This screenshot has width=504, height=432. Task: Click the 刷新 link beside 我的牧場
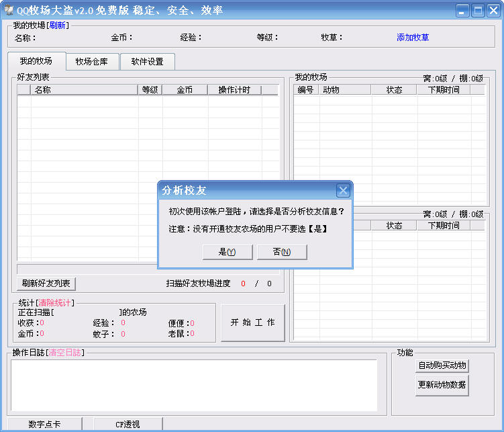click(57, 25)
